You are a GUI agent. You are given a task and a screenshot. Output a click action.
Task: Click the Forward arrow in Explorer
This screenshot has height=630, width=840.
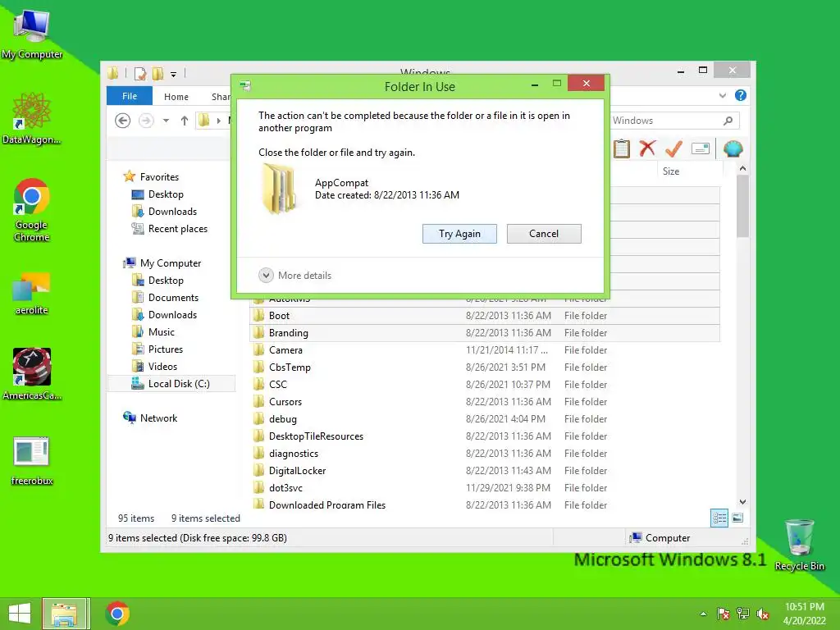pos(146,121)
